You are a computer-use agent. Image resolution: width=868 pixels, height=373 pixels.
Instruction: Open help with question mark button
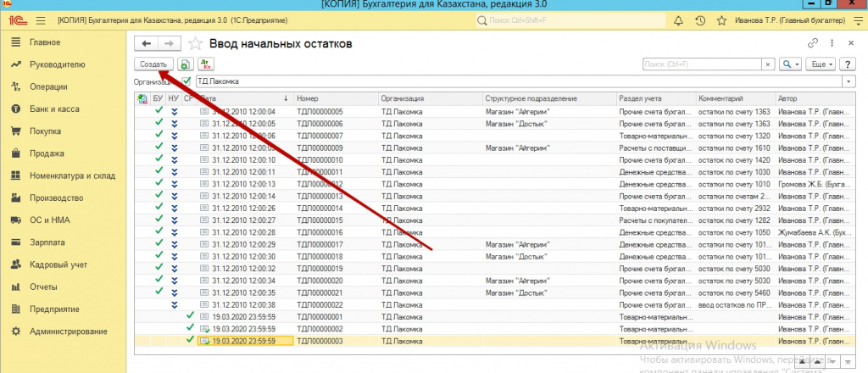(x=848, y=64)
